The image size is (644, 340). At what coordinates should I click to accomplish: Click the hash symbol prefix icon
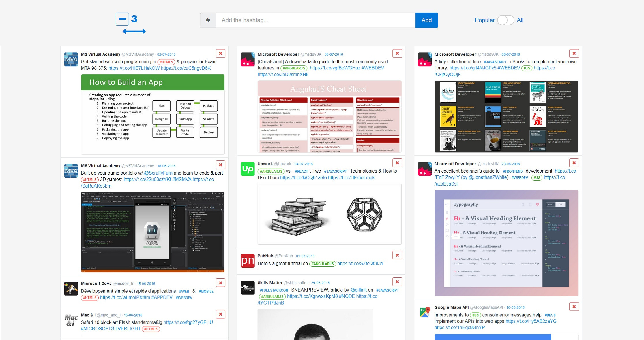pyautogui.click(x=208, y=20)
